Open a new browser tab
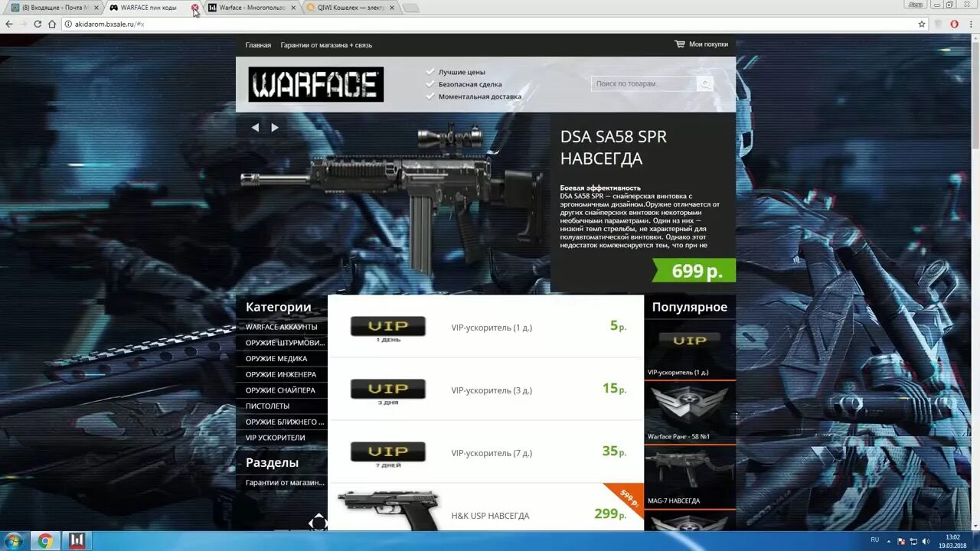Image resolution: width=980 pixels, height=551 pixels. coord(410,8)
